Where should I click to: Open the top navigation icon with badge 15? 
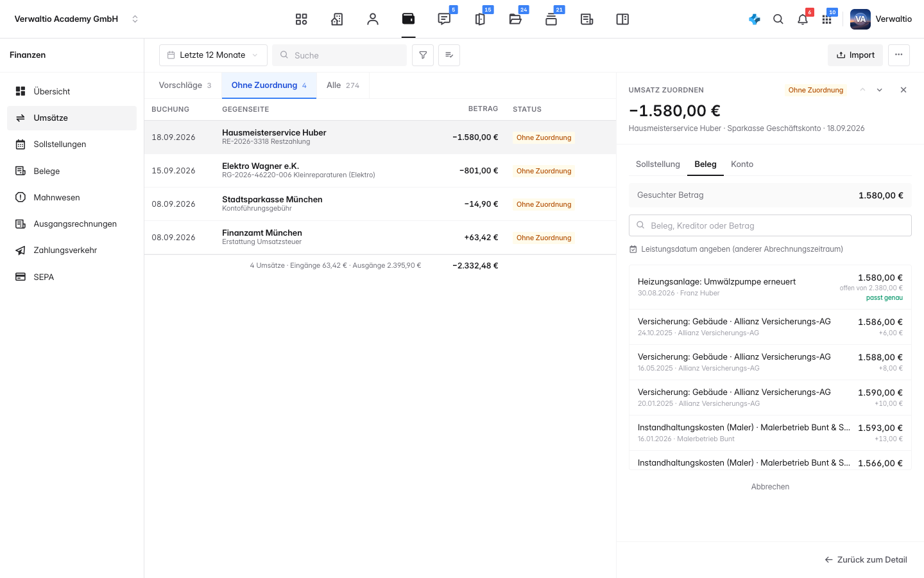pyautogui.click(x=480, y=19)
